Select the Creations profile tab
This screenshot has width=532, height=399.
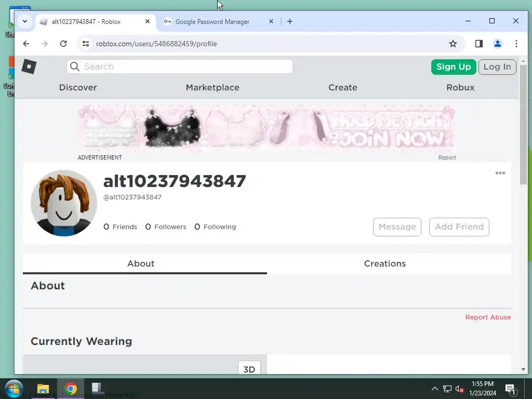(x=389, y=263)
